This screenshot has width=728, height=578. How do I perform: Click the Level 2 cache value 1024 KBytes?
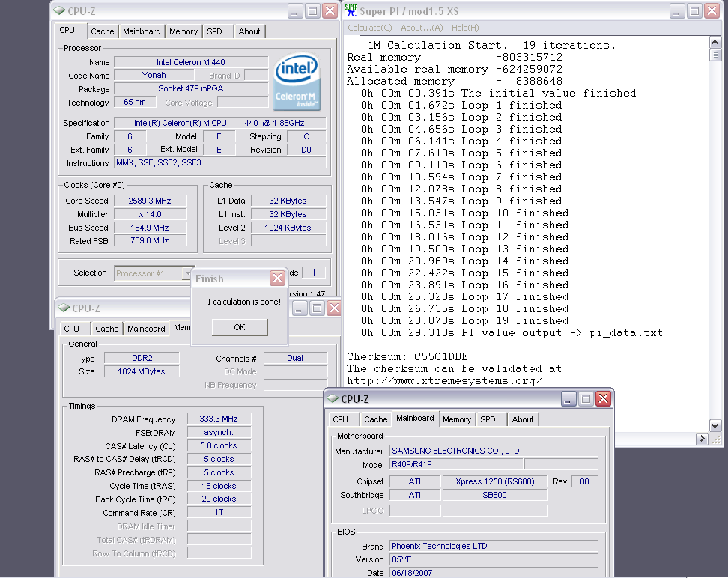click(288, 228)
